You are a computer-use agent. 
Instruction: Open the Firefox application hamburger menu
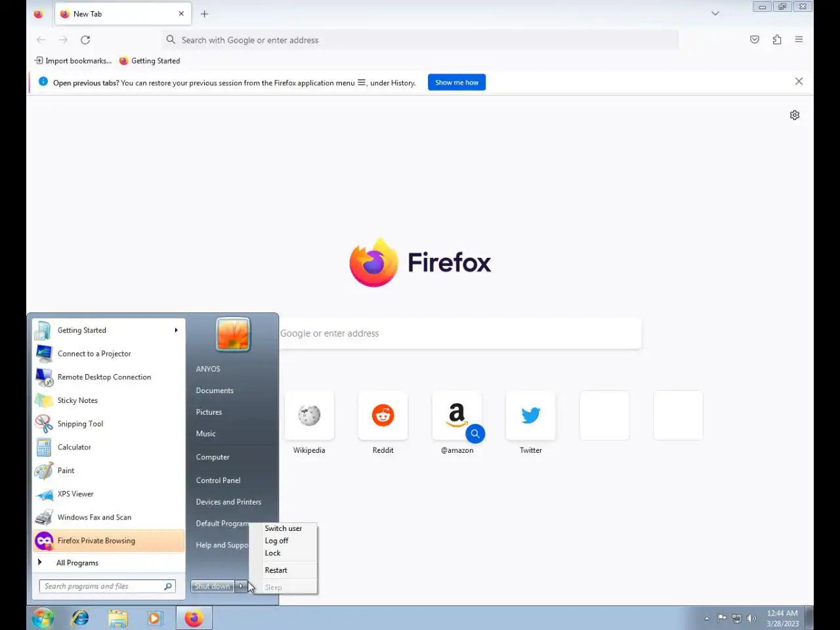click(x=799, y=39)
